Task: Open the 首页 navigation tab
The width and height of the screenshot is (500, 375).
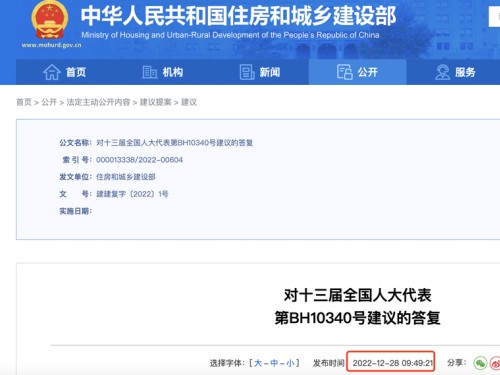Action: [x=65, y=72]
